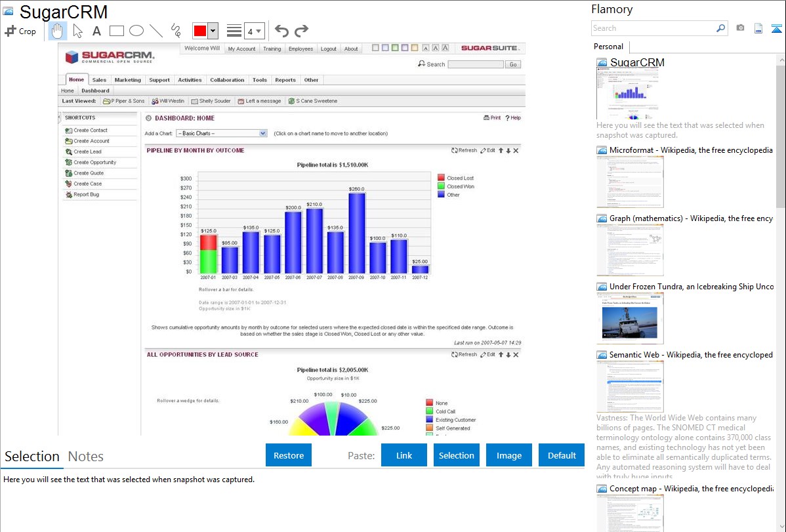Switch to the Notes tab

[85, 457]
